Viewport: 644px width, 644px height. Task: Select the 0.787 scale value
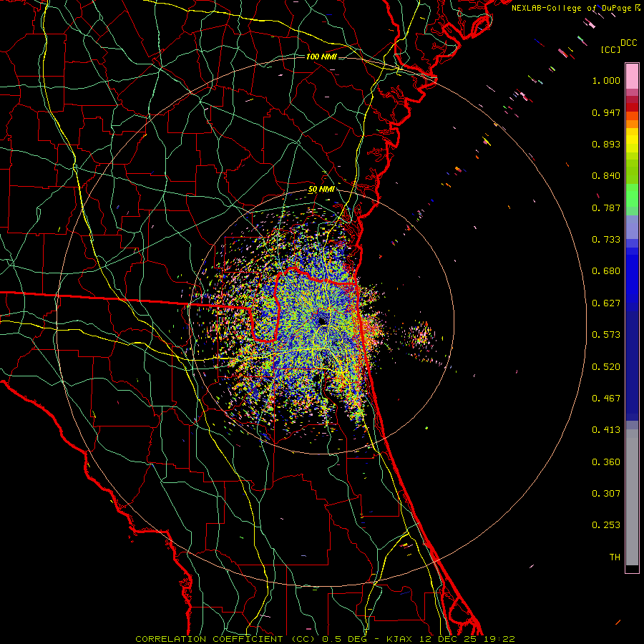606,208
